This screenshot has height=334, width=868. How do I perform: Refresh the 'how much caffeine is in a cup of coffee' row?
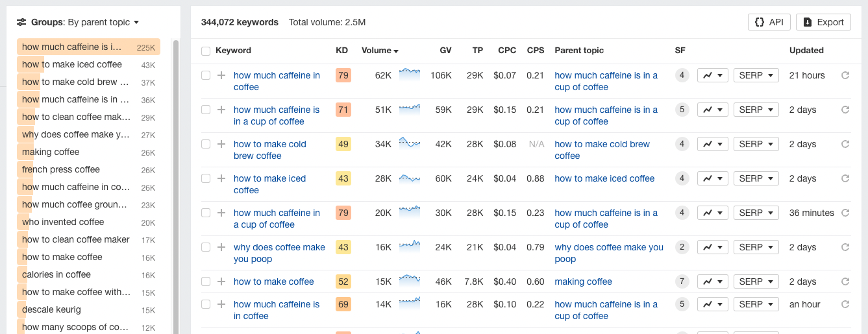click(845, 110)
